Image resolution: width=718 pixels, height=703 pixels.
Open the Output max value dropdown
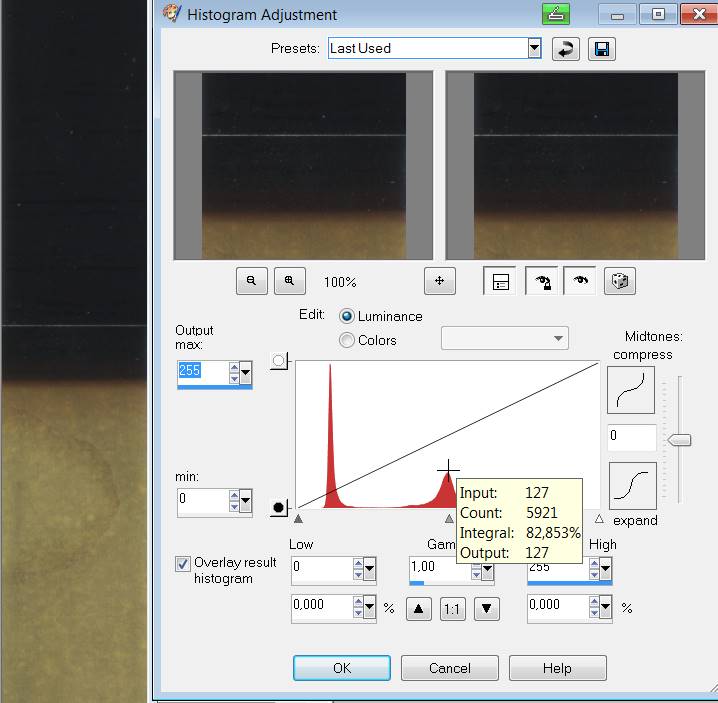(x=246, y=375)
